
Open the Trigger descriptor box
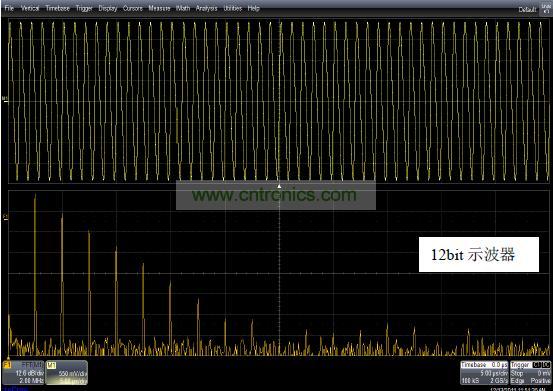tap(530, 373)
